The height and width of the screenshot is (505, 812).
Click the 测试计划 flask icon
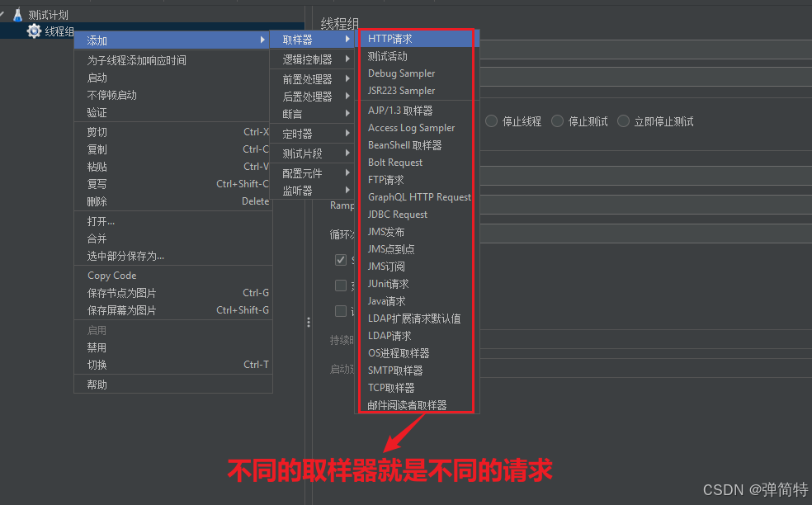click(x=18, y=14)
